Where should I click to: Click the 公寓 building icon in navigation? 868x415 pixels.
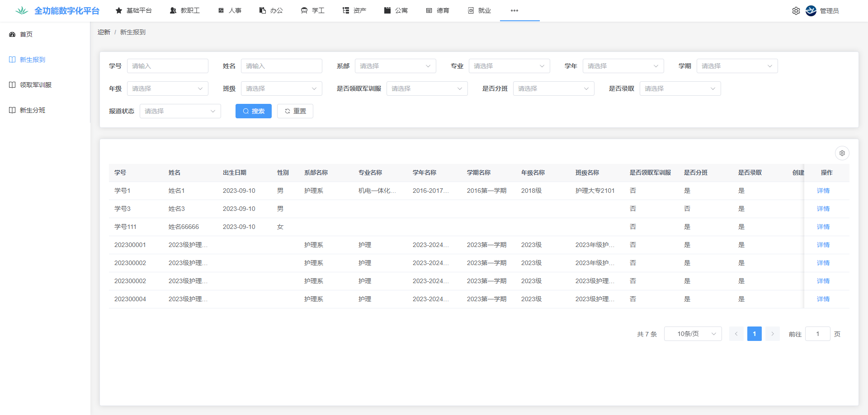click(387, 10)
